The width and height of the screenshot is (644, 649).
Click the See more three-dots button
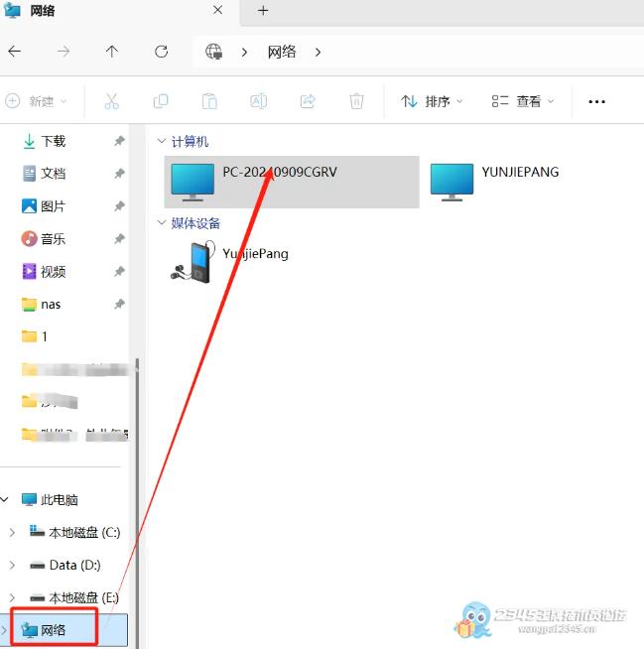tap(596, 101)
